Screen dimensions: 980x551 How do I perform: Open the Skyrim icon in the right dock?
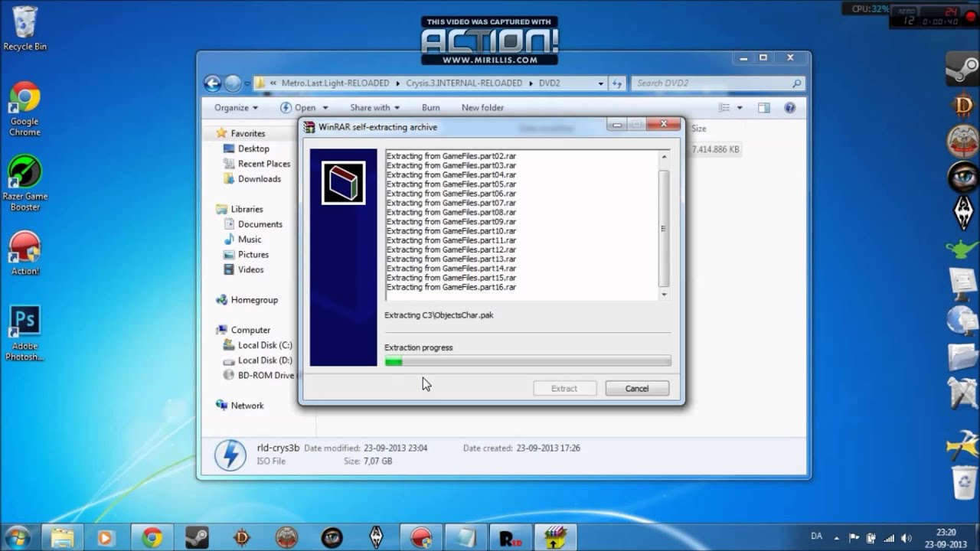(962, 213)
